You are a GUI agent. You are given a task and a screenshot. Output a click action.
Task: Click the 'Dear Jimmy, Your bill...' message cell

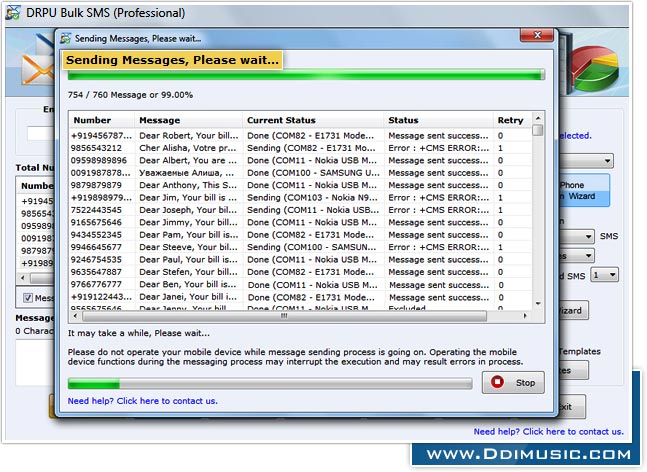(x=188, y=222)
